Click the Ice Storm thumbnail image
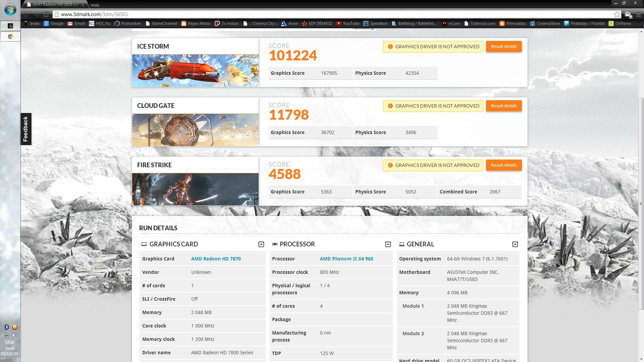Viewport: 644px width, 362px height. (195, 71)
